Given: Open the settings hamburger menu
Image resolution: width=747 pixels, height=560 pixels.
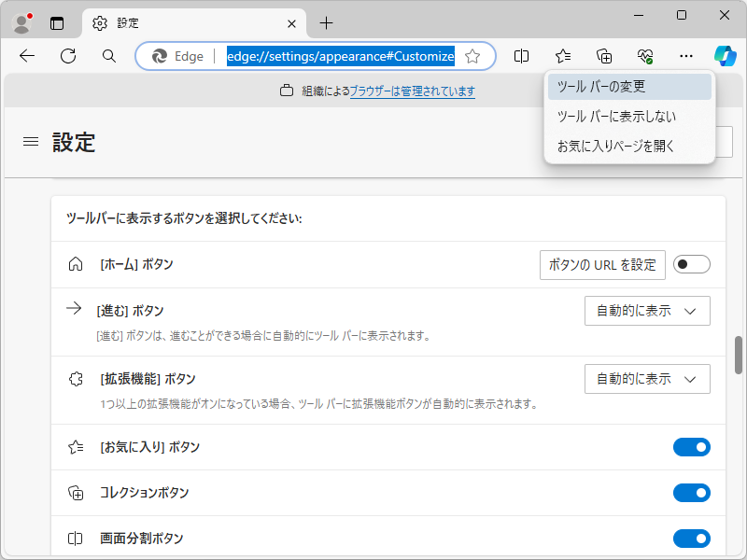Looking at the screenshot, I should [x=31, y=142].
